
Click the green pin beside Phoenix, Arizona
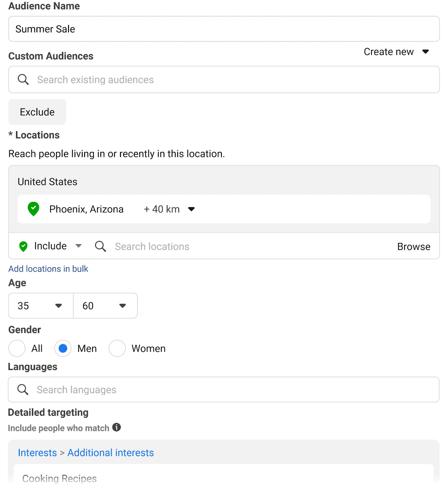point(33,209)
